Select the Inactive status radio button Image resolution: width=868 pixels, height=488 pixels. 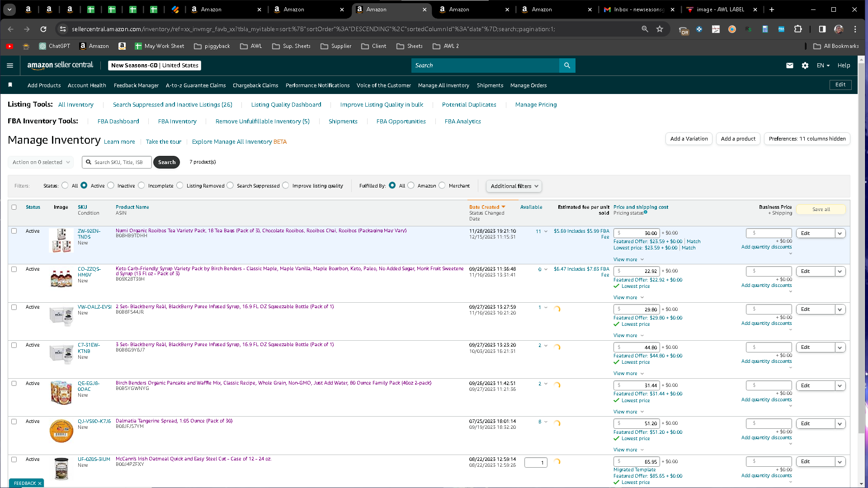coord(111,185)
